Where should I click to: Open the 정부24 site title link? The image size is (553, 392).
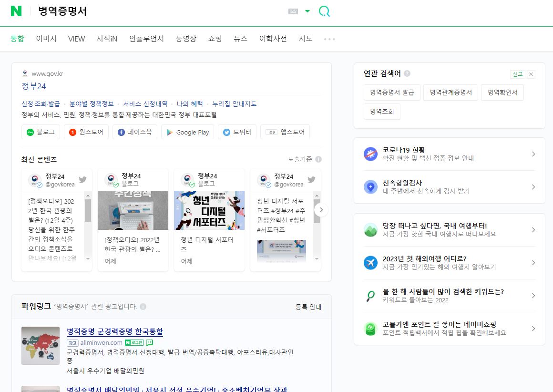[34, 86]
